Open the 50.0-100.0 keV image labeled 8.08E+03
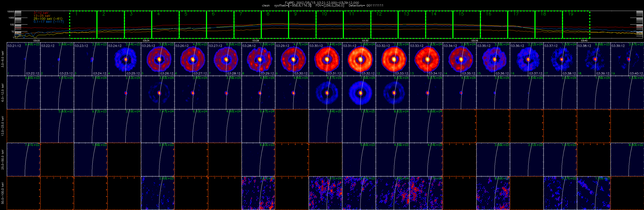The width and height of the screenshot is (644, 210). click(x=493, y=193)
